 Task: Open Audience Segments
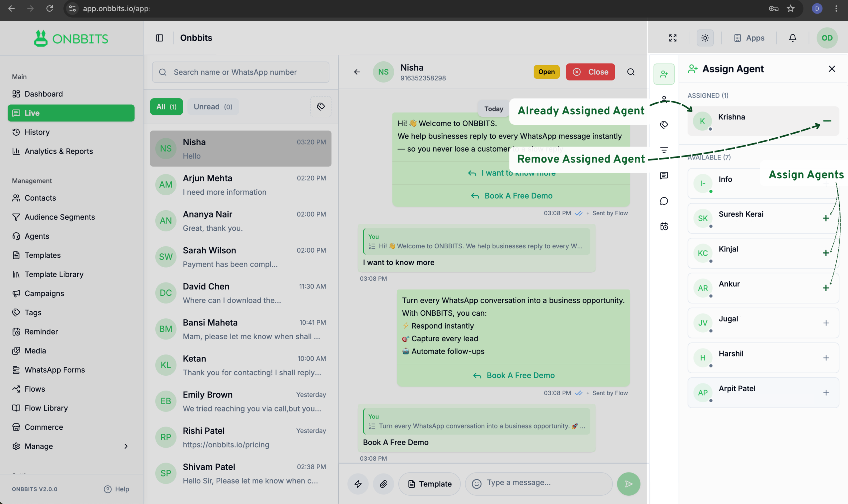(x=71, y=217)
